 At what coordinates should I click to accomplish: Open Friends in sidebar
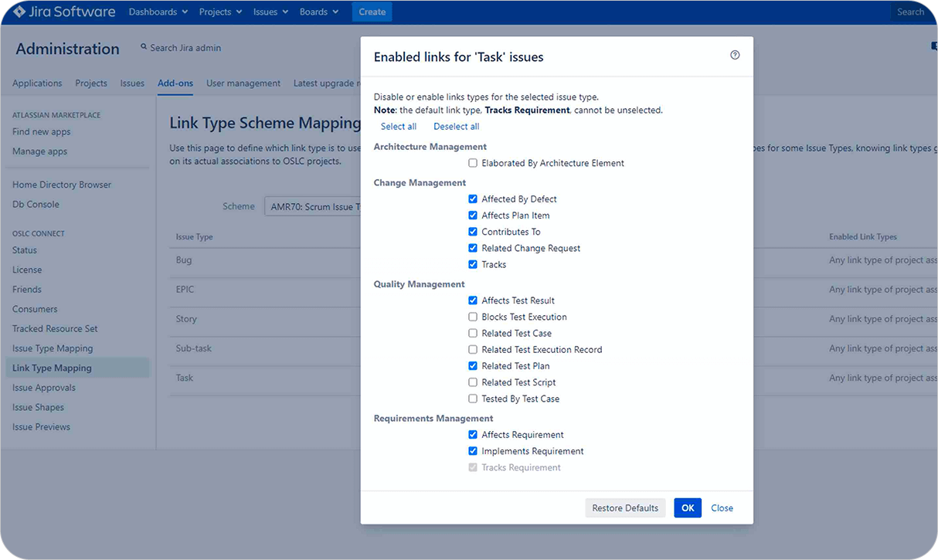coord(27,290)
